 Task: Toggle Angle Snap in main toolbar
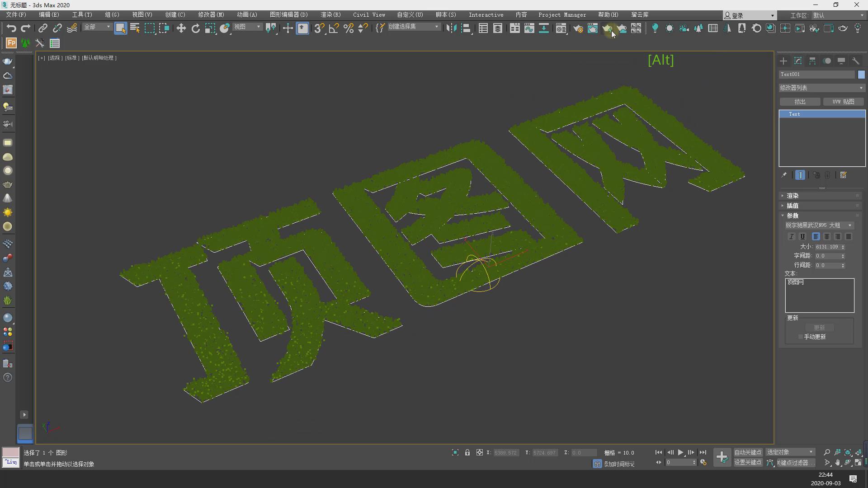pyautogui.click(x=334, y=28)
